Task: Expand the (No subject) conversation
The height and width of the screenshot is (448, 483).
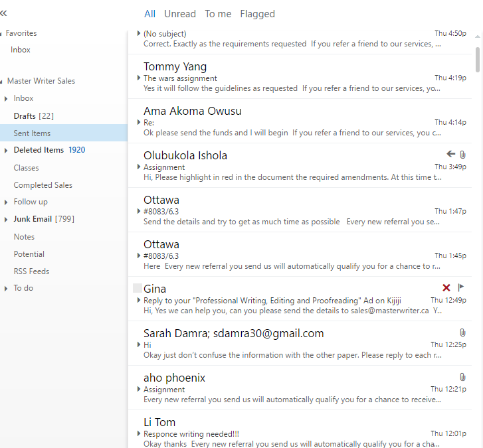Action: [139, 33]
